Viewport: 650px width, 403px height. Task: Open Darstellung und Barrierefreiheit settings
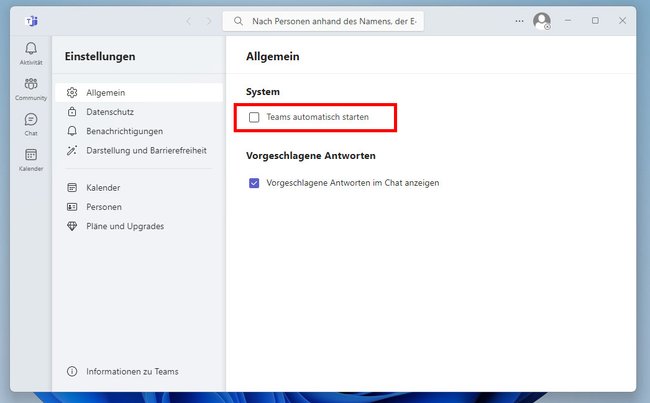(139, 150)
